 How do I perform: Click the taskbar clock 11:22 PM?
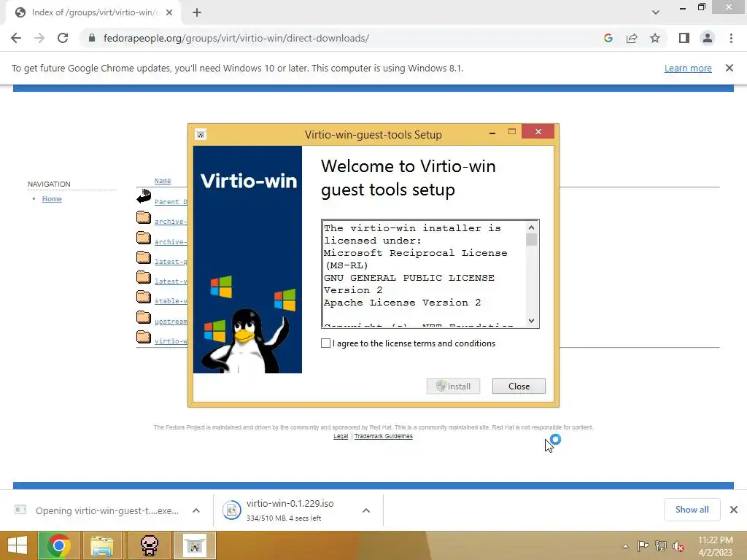[x=715, y=540]
